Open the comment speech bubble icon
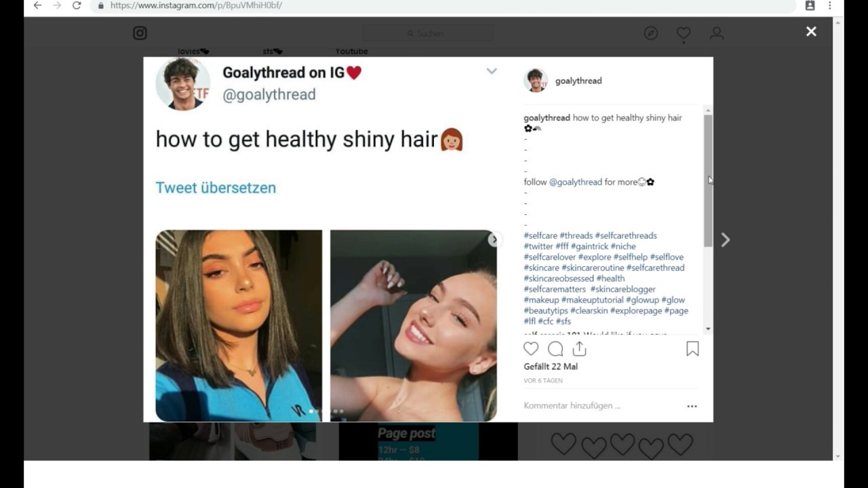Screen dimensions: 868x488 (555, 348)
